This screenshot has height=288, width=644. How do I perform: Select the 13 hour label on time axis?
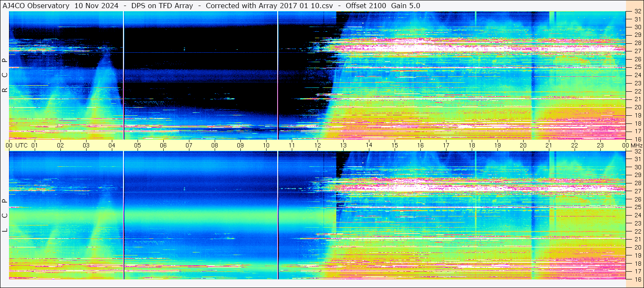tap(343, 145)
